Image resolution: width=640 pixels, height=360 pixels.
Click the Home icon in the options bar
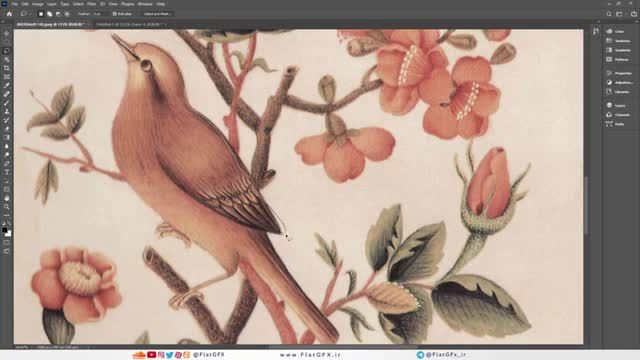pyautogui.click(x=9, y=14)
